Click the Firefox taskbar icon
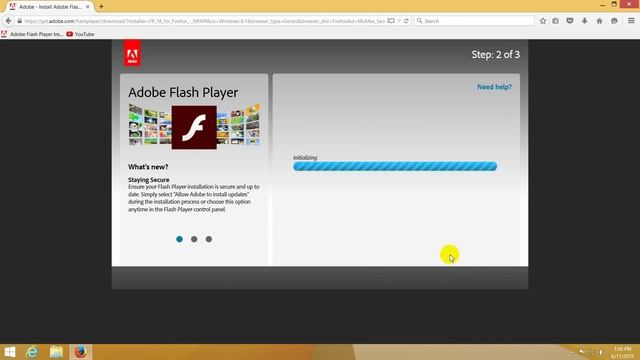Image resolution: width=640 pixels, height=360 pixels. click(80, 352)
